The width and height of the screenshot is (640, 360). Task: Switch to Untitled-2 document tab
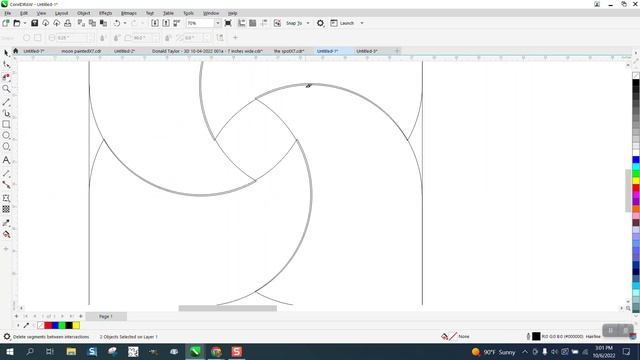(124, 51)
